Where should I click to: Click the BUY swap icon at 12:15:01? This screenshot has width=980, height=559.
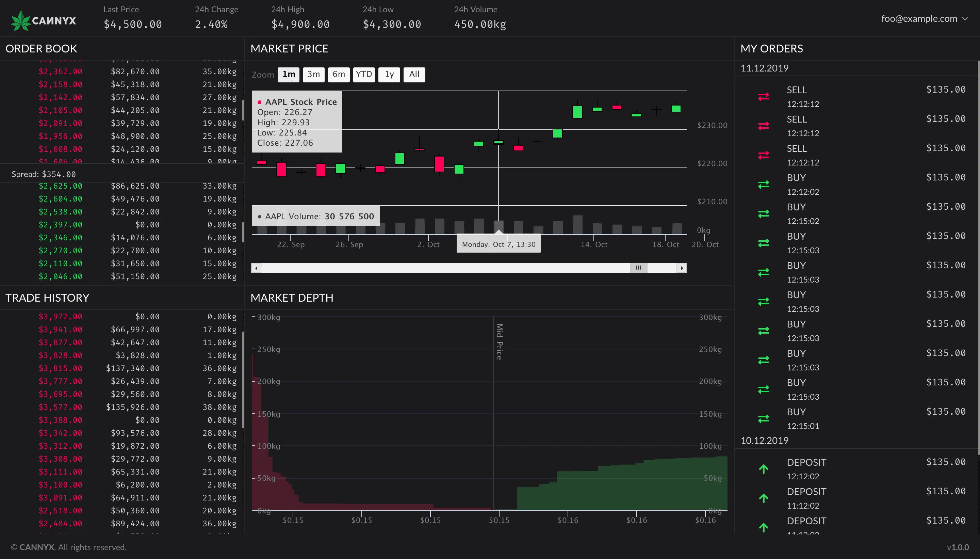[764, 418]
